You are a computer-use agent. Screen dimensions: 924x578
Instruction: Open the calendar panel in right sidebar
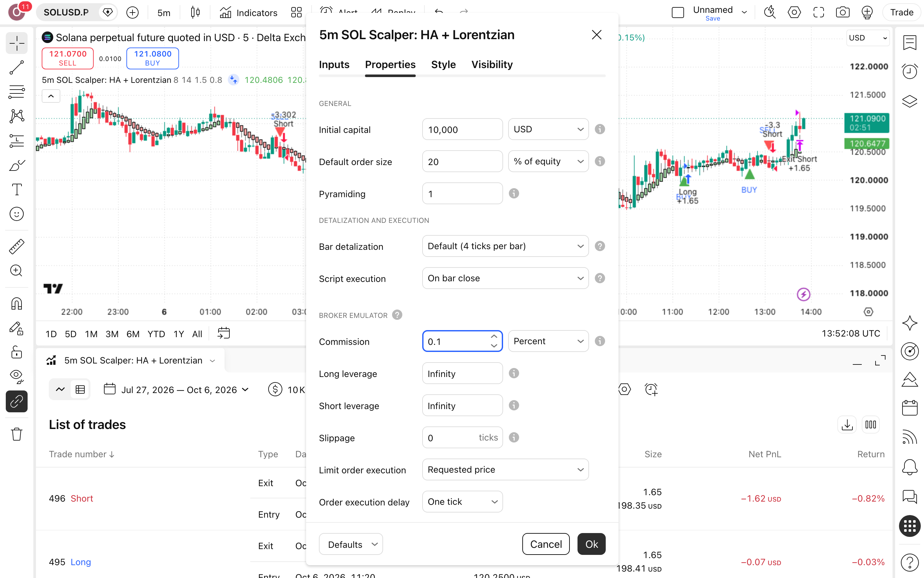click(910, 407)
